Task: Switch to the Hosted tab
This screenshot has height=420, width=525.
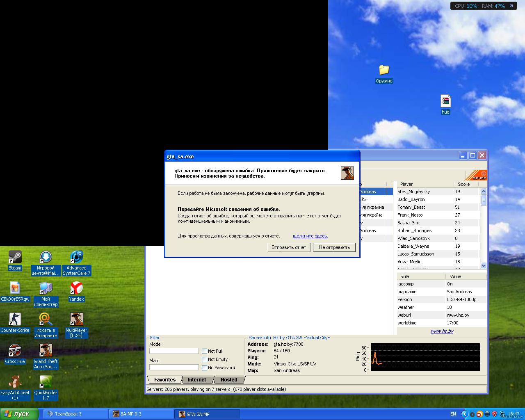Action: click(x=229, y=380)
